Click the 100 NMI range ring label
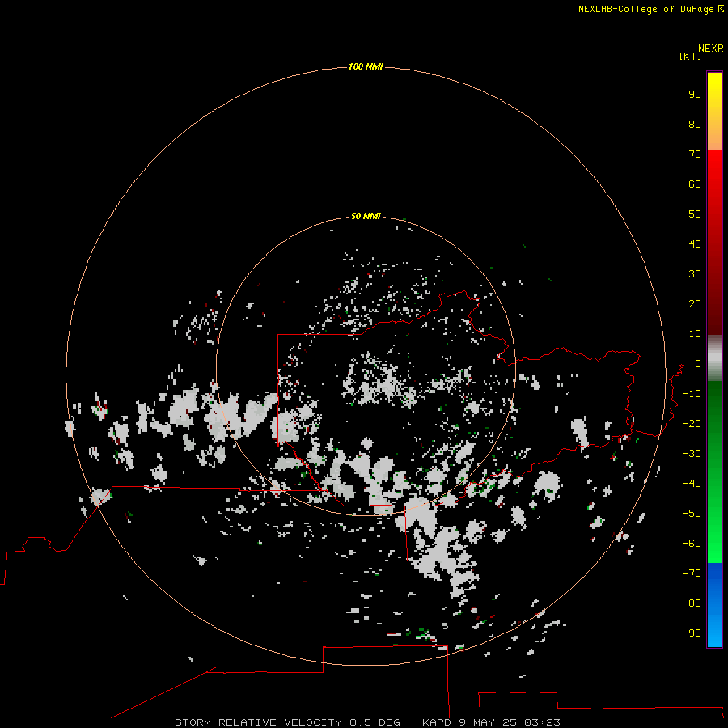Image resolution: width=728 pixels, height=728 pixels. pyautogui.click(x=366, y=67)
